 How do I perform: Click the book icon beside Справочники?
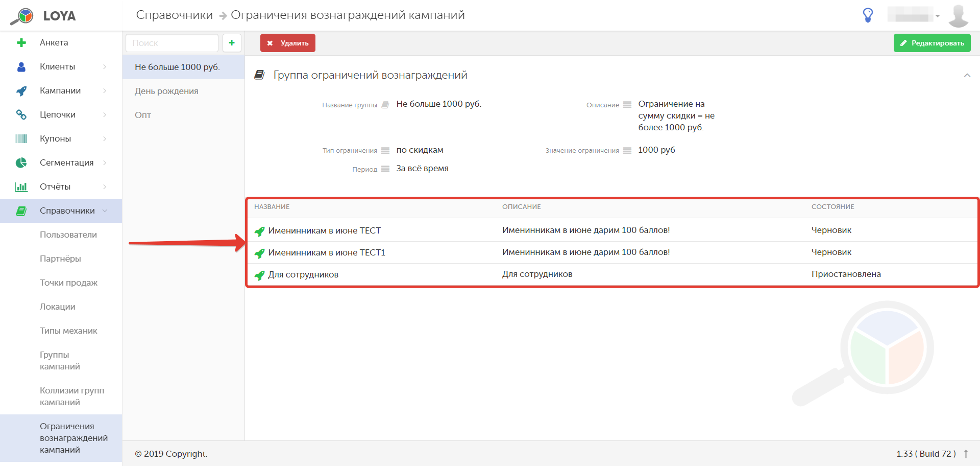coord(21,211)
